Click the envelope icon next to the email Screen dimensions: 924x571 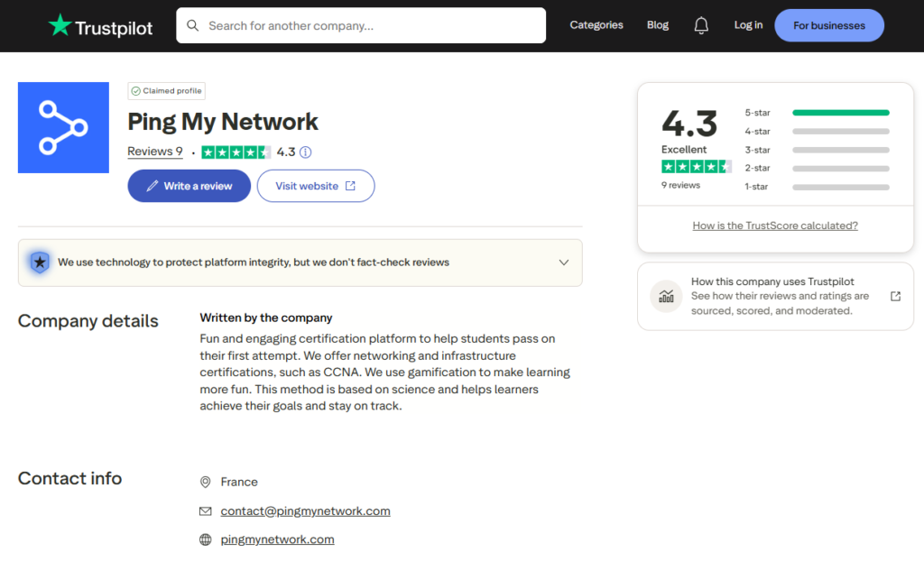coord(207,511)
